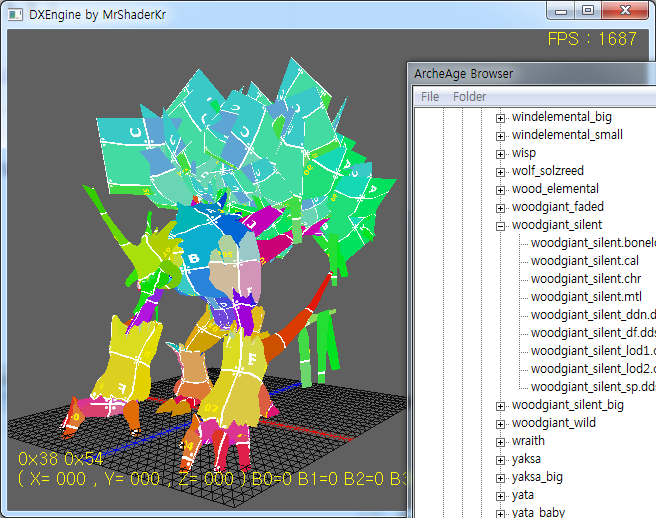
Task: Expand the yata folder
Action: (x=500, y=496)
